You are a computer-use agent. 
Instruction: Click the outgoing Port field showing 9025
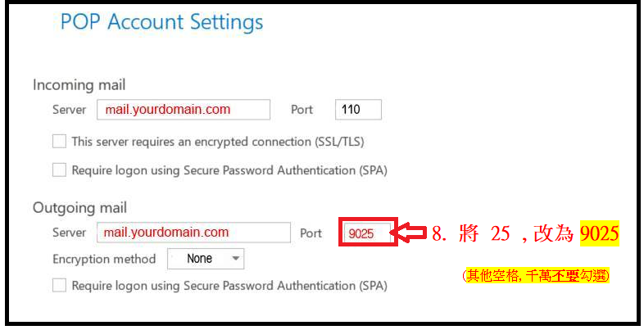[369, 233]
